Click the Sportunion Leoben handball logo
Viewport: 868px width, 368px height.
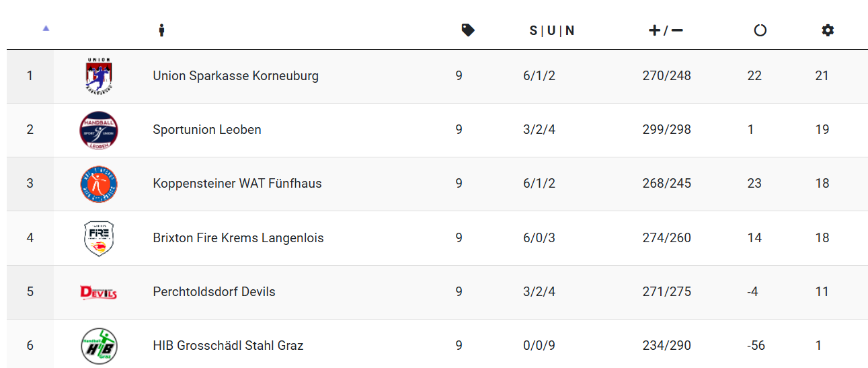tap(99, 130)
